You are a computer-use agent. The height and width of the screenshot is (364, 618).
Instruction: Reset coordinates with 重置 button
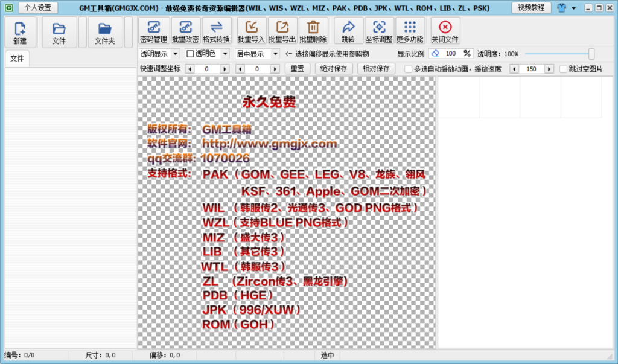coord(300,68)
